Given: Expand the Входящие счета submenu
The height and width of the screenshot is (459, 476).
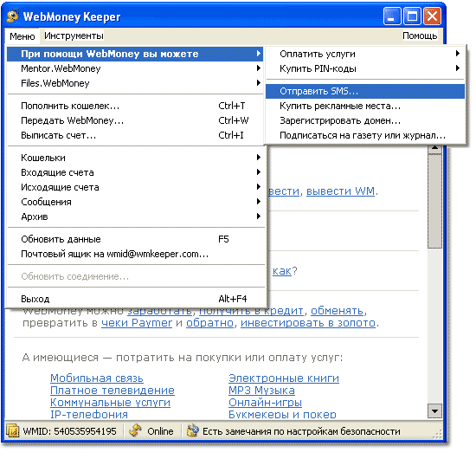Looking at the screenshot, I should point(135,172).
